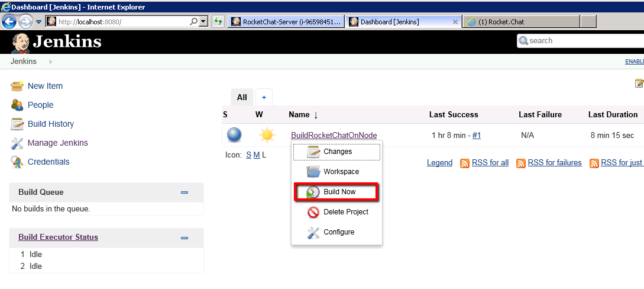Image resolution: width=644 pixels, height=289 pixels.
Task: Open the New Item icon
Action: tap(17, 86)
